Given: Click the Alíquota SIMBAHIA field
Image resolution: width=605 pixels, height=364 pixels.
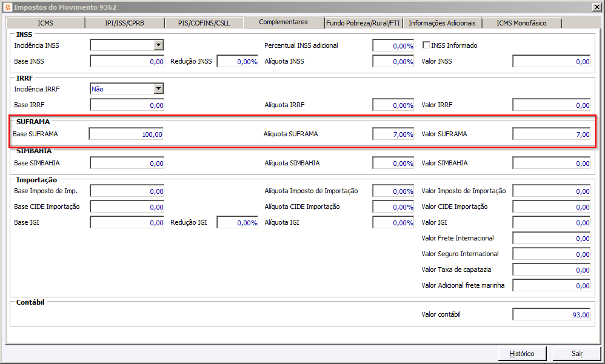Looking at the screenshot, I should point(393,163).
